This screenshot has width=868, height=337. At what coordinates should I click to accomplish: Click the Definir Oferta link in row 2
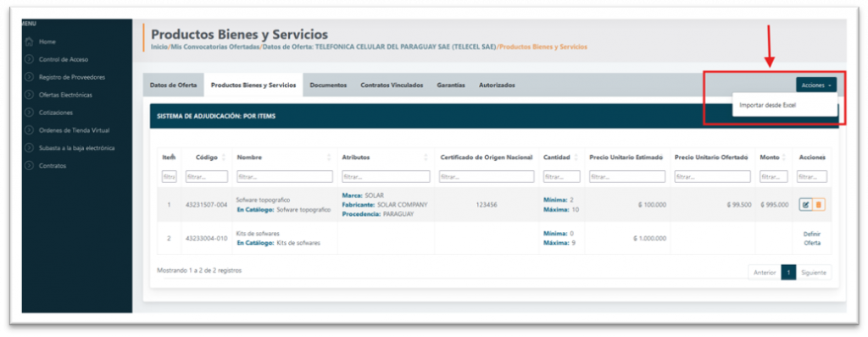(811, 239)
